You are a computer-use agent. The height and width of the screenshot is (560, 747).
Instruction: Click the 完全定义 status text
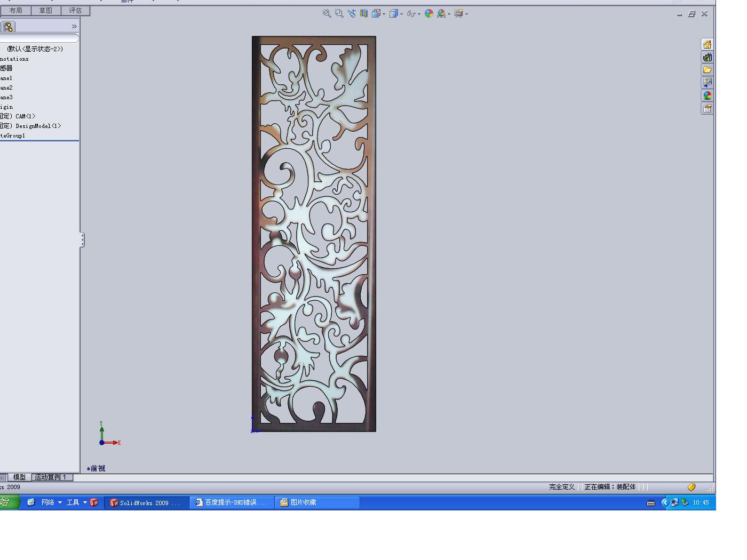point(562,487)
